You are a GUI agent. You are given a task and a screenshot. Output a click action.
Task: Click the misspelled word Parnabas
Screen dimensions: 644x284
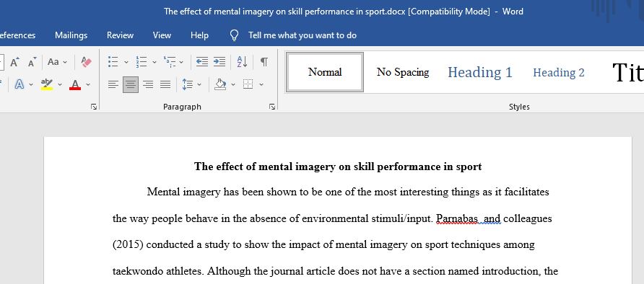pos(457,219)
